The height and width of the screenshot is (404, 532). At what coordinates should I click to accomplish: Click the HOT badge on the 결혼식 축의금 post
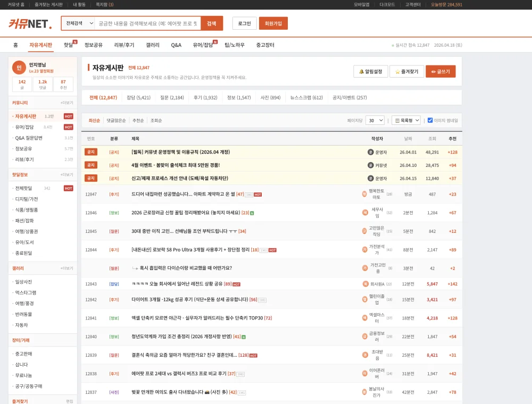(253, 356)
